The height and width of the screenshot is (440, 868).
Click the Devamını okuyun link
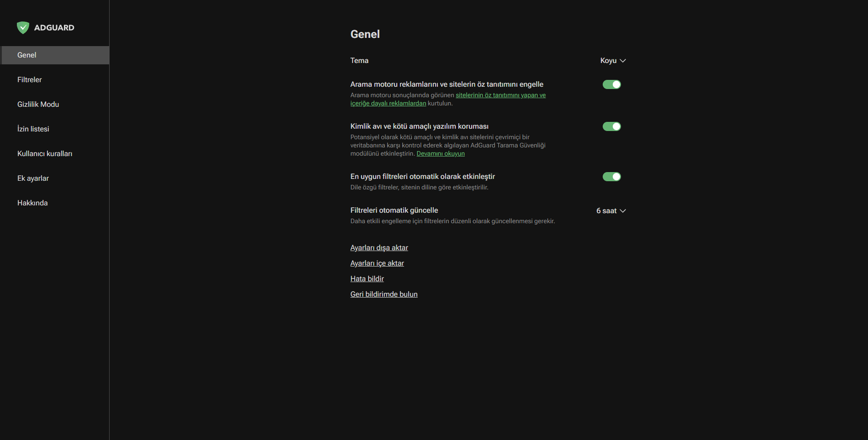click(441, 154)
